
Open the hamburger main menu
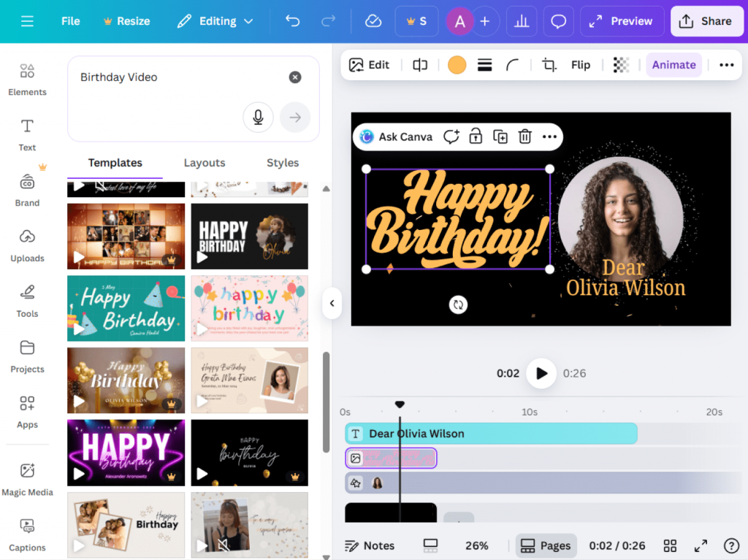(x=27, y=21)
